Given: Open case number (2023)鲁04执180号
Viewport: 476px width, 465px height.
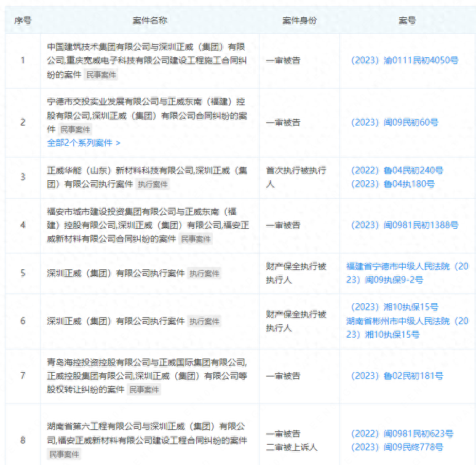Looking at the screenshot, I should point(393,184).
